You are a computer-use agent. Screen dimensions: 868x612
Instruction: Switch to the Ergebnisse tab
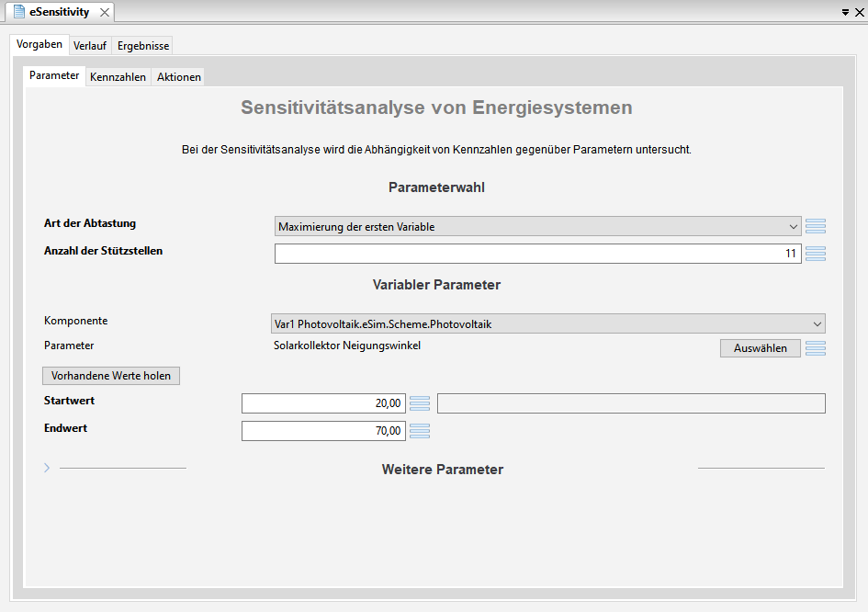143,45
